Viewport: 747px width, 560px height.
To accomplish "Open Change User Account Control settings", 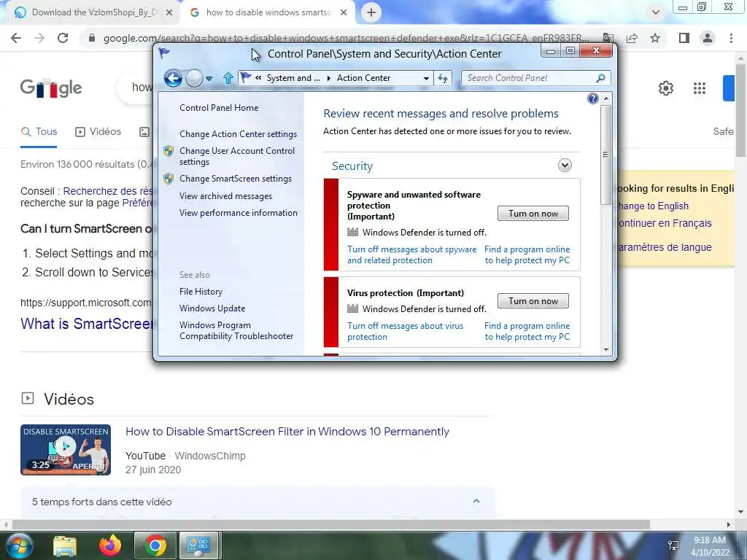I will click(x=237, y=156).
